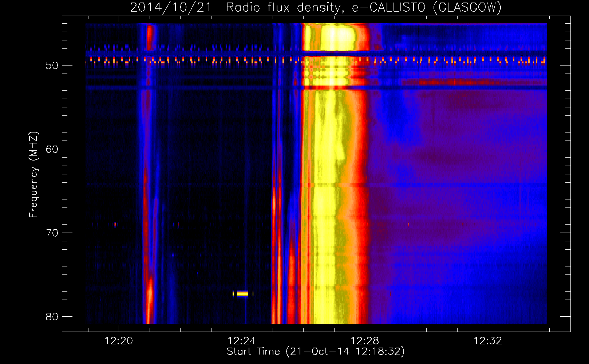
Task: Click the small yellow-blue marker near 12:24
Action: (x=243, y=294)
